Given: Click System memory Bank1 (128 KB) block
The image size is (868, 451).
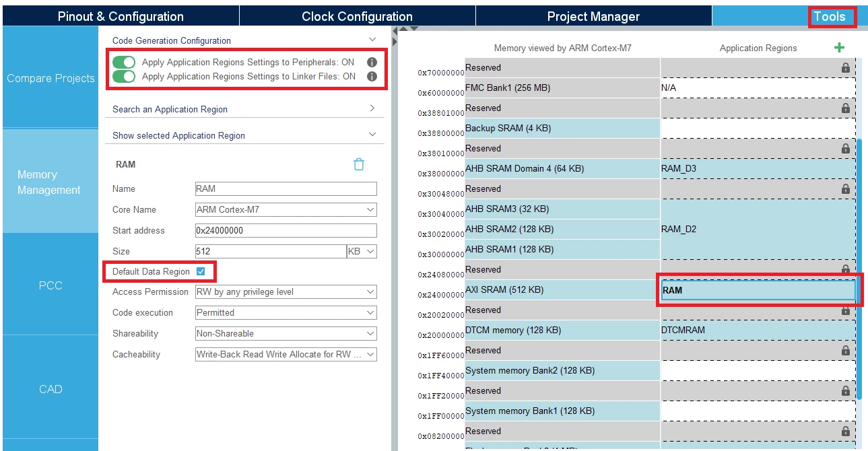Looking at the screenshot, I should point(562,411).
